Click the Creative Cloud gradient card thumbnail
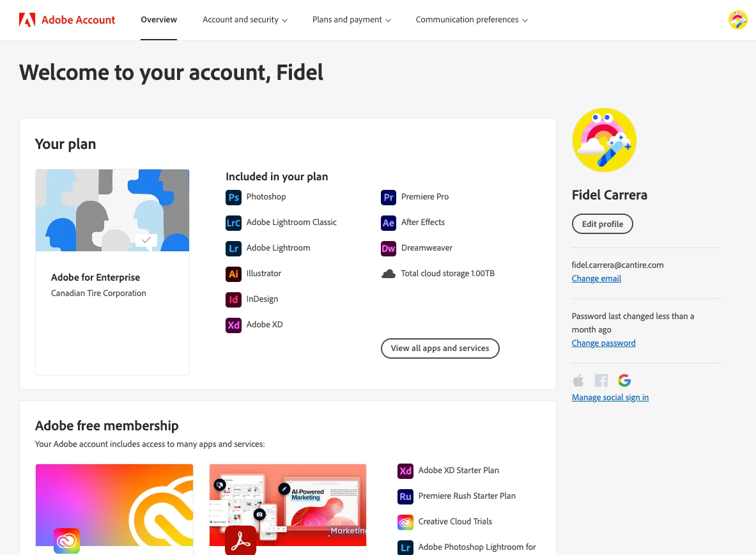Screen dimensions: 756x555 (114, 505)
